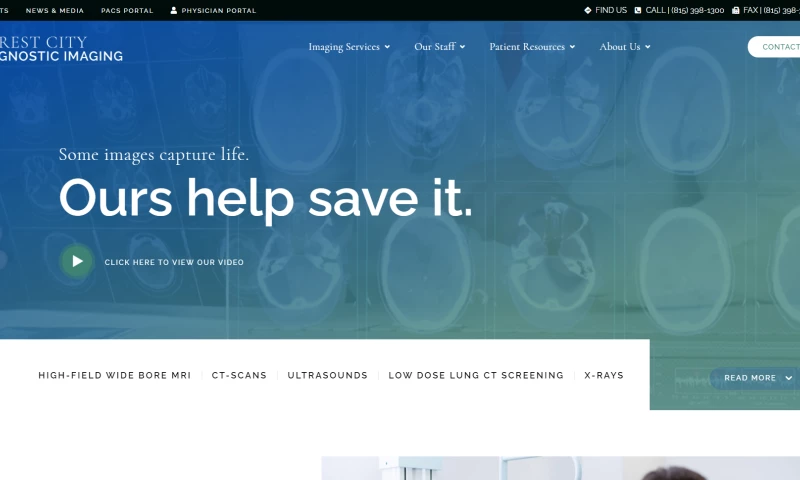
Task: Click the fax icon in top bar
Action: coord(735,10)
